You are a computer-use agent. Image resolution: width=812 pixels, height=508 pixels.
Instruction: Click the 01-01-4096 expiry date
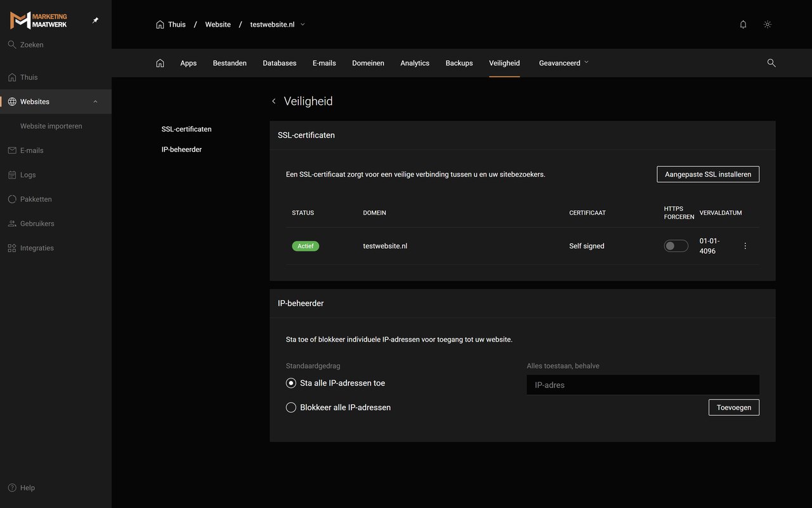click(710, 246)
